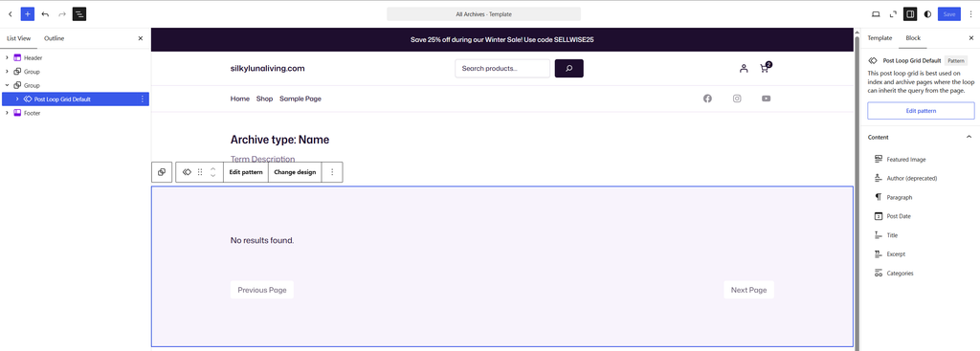Screen dimensions: 980x351
Task: Expand the Post Loop Grid Default item
Action: point(17,99)
